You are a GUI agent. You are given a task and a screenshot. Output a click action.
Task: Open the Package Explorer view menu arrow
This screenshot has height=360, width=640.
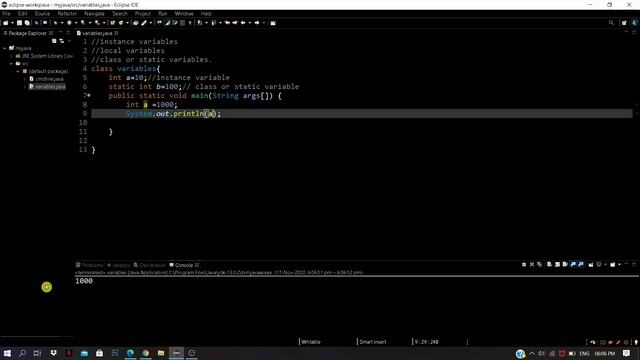tap(69, 41)
